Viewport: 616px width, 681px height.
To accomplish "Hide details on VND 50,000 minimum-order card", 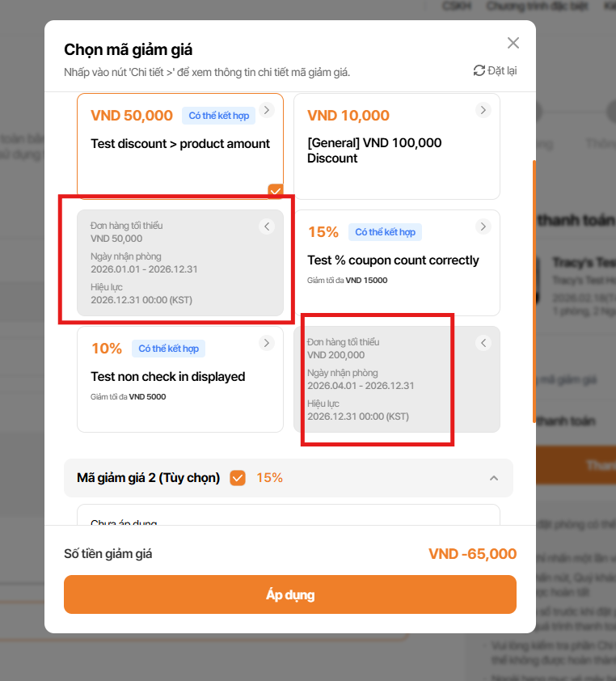I will (267, 226).
